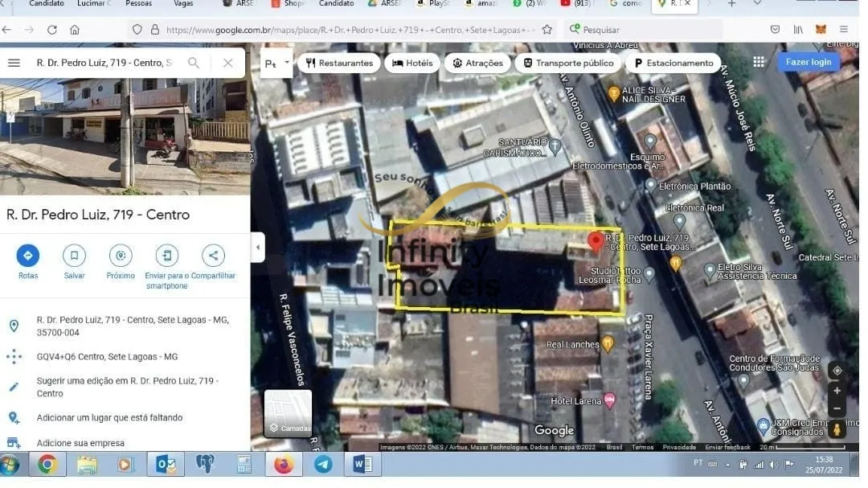The image size is (868, 488).
Task: Switch to the Lucimar browser tab
Action: coord(93,4)
